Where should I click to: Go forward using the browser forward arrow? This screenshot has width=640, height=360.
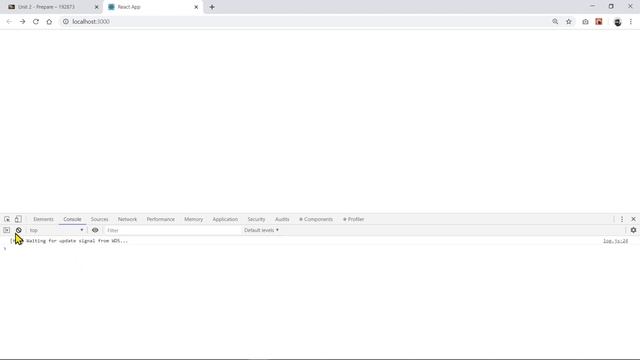click(22, 22)
